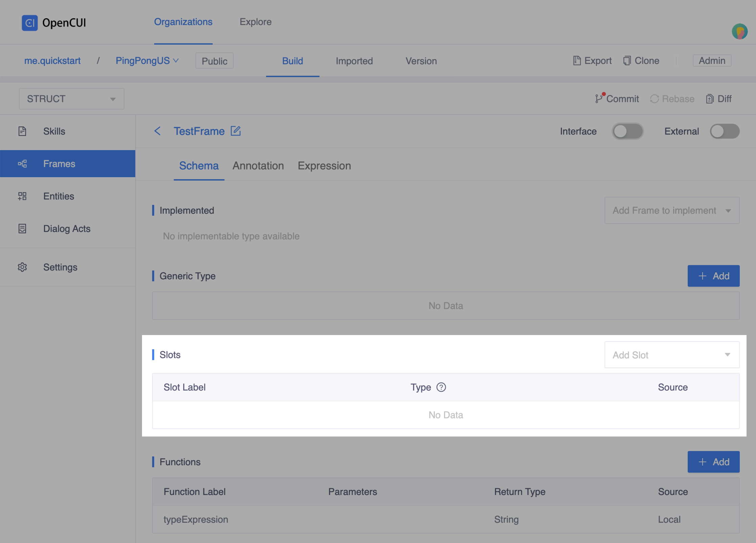Expand the STRUCT type dropdown

point(71,99)
